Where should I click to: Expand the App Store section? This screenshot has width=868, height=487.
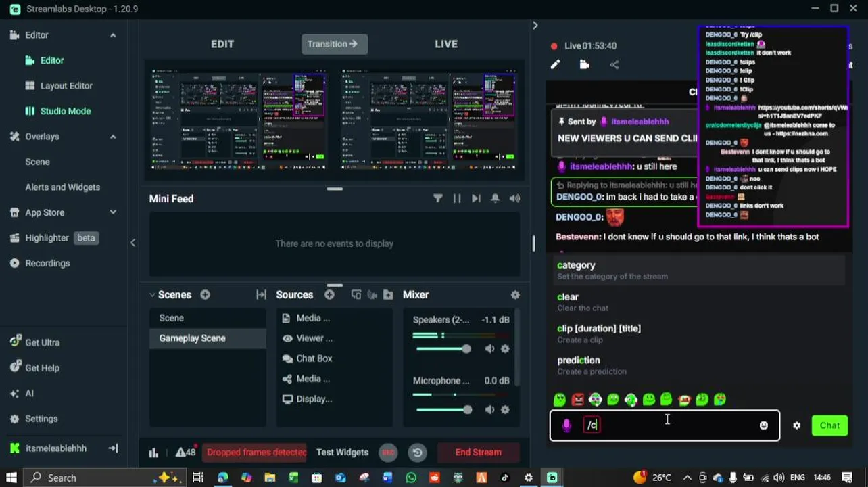[x=113, y=212]
